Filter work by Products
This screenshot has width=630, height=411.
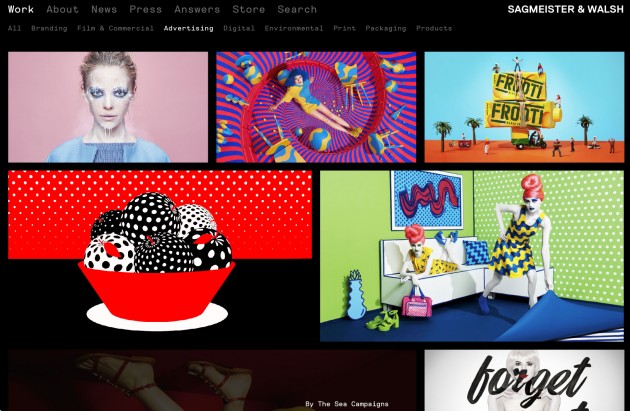(x=434, y=28)
